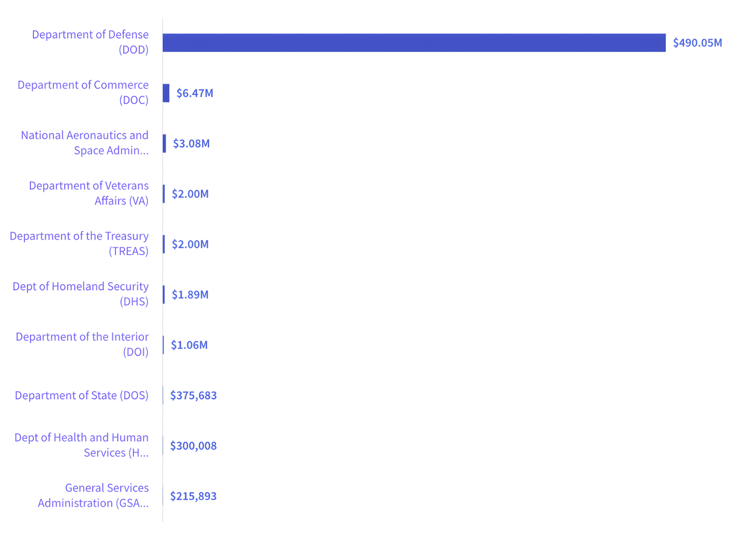
Task: Open Department of the Interior (DOI) label
Action: pyautogui.click(x=82, y=344)
